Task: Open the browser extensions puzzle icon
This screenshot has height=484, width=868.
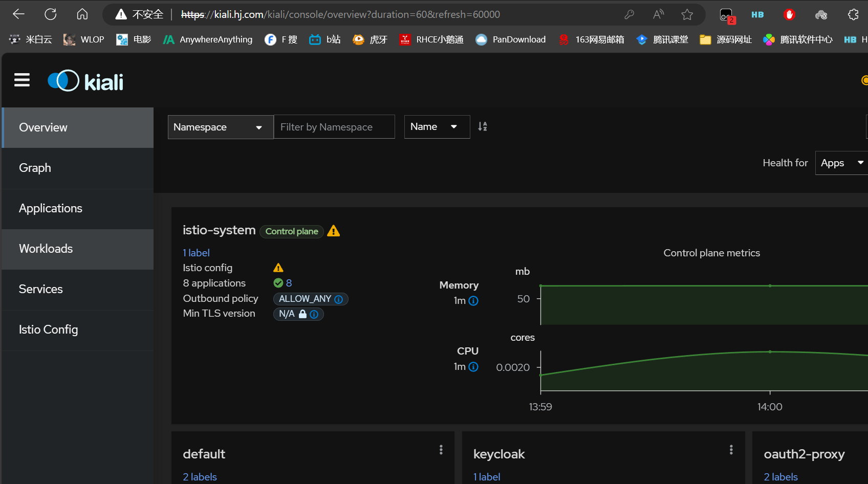Action: (x=853, y=14)
